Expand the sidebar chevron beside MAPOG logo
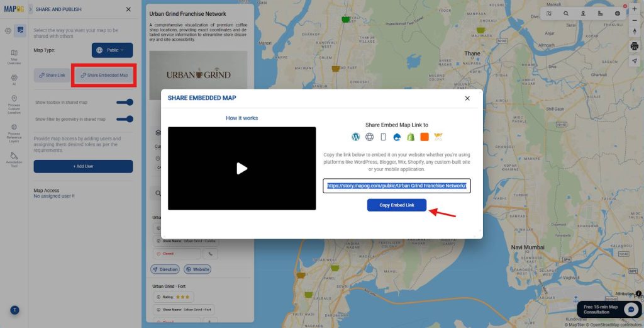This screenshot has width=644, height=328. tap(30, 9)
